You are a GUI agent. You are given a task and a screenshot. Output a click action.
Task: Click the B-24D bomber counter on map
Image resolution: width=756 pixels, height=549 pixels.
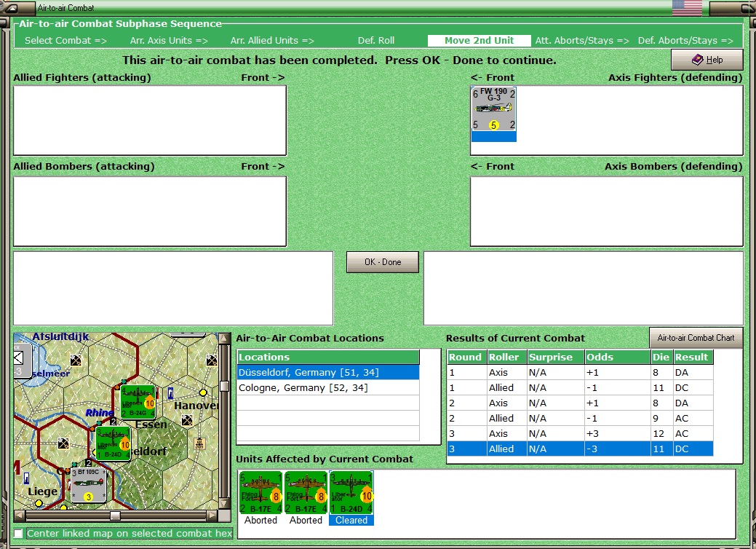tap(113, 443)
